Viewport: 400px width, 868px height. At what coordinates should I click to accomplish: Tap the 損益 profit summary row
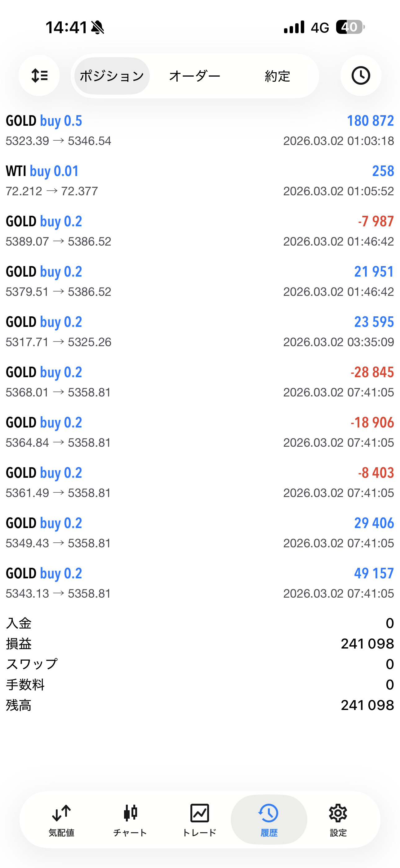(200, 644)
